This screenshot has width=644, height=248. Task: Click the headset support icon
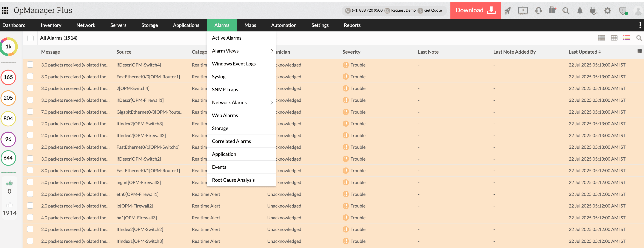point(539,11)
